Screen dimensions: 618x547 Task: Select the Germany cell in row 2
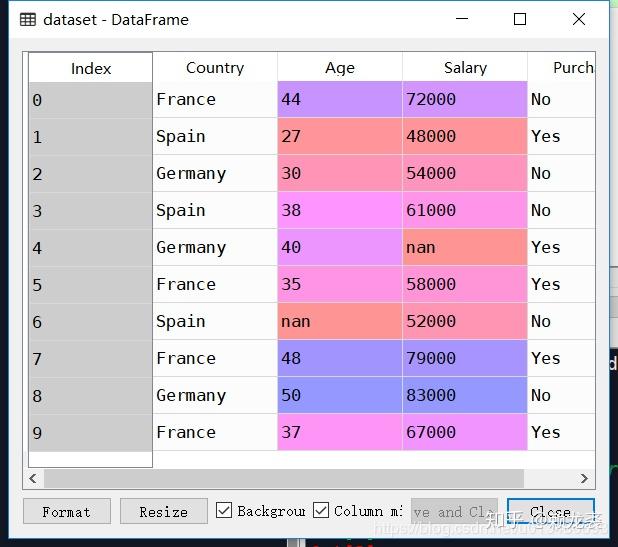(215, 173)
